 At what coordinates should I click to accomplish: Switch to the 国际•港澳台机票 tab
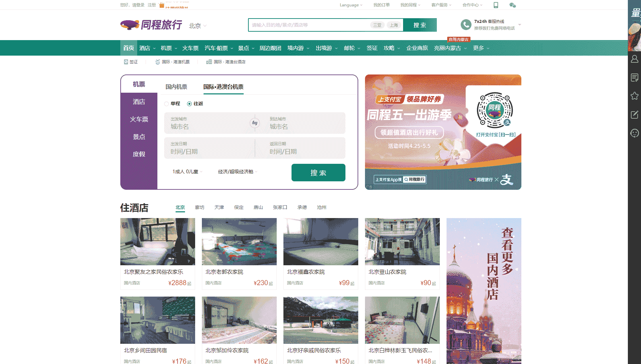pyautogui.click(x=223, y=87)
